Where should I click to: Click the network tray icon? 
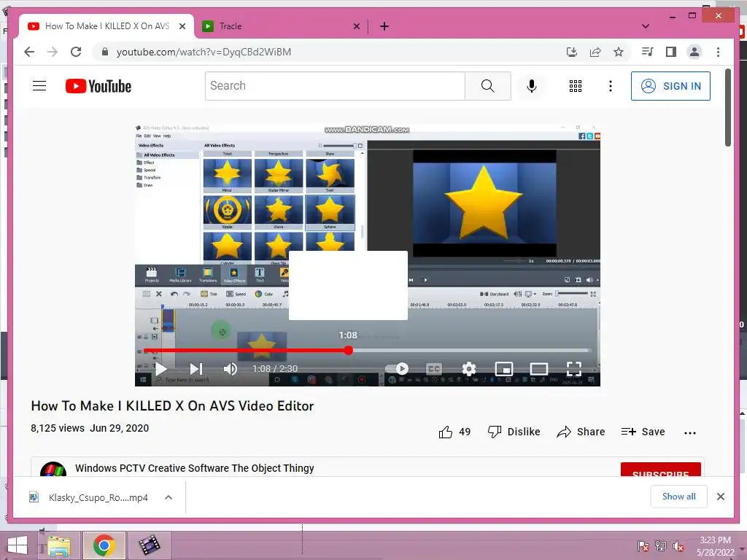(661, 547)
